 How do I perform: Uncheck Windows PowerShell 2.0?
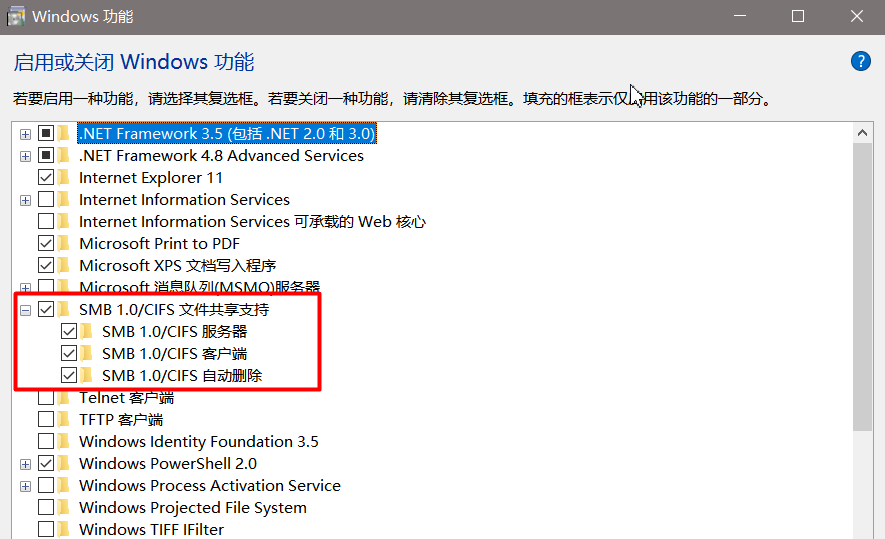[46, 464]
